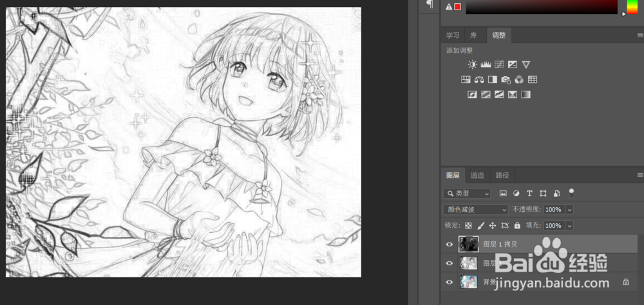This screenshot has height=305, width=644.
Task: Click the 填充 label
Action: pyautogui.click(x=533, y=225)
